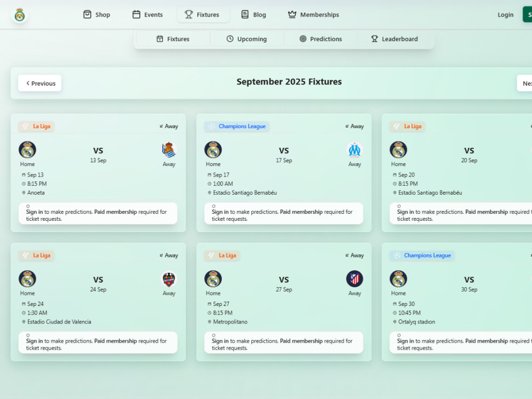
Task: Click the Sign in link on the 20 Sep card
Action: tap(405, 212)
